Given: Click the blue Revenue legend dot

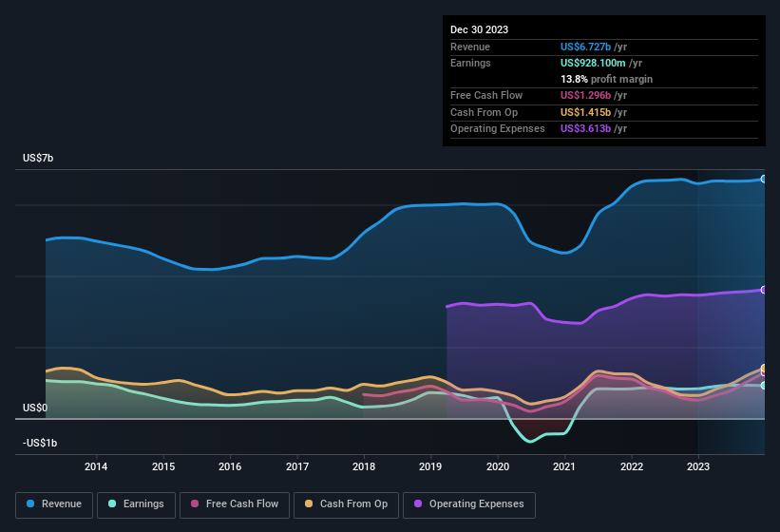Looking at the screenshot, I should [x=31, y=503].
